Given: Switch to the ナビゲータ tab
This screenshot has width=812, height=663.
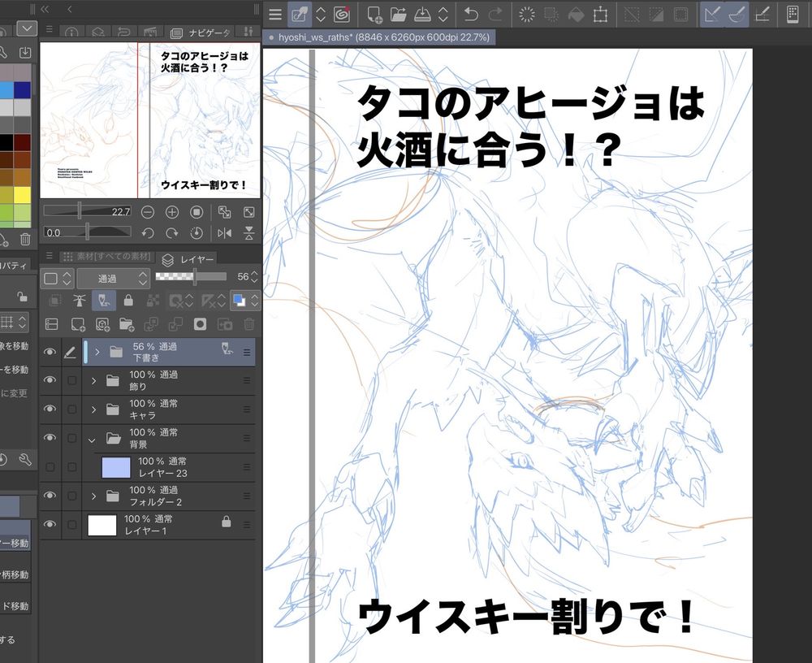Looking at the screenshot, I should click(x=202, y=33).
